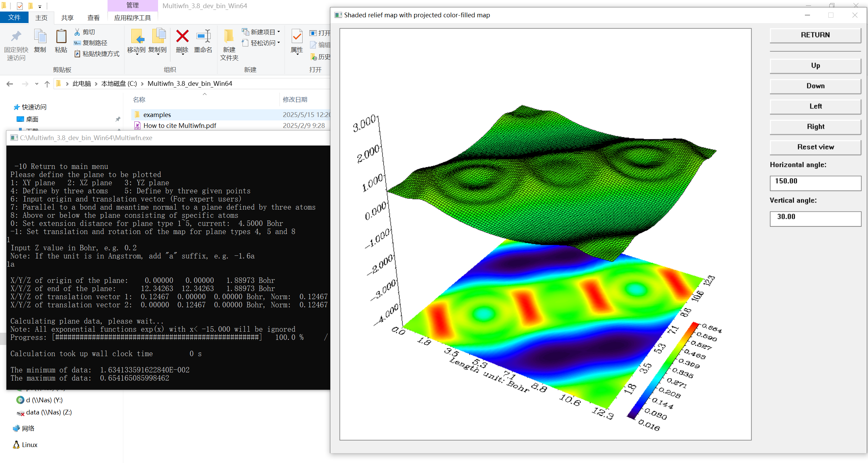Click the Cut scissors icon
The image size is (868, 463).
(x=77, y=32)
